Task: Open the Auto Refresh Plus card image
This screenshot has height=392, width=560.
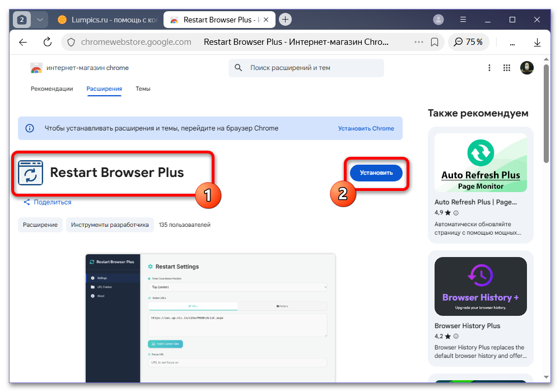Action: 480,163
